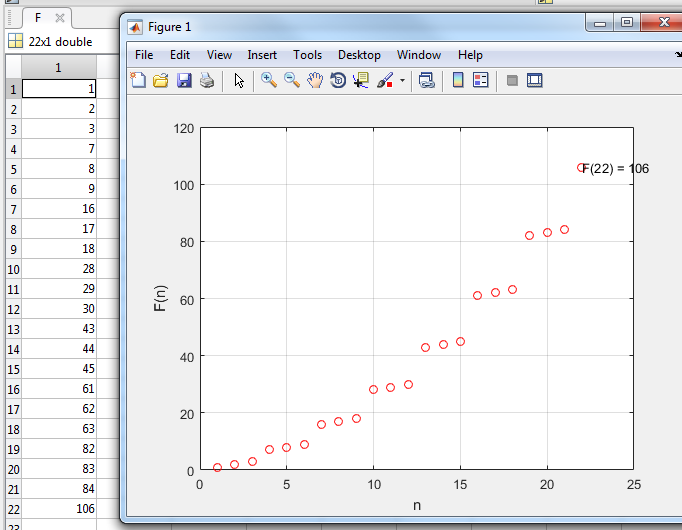This screenshot has height=530, width=682.
Task: Click the MATLAB icon in Figure 1 title bar
Action: click(x=135, y=27)
